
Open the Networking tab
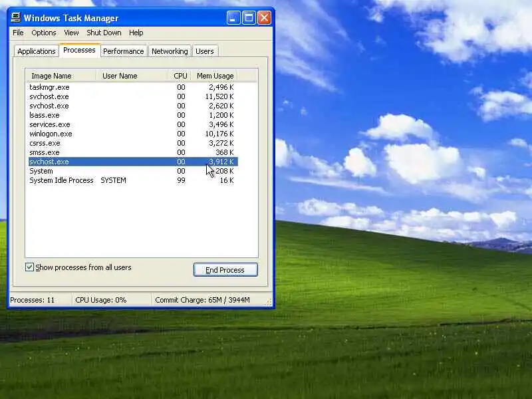point(170,51)
